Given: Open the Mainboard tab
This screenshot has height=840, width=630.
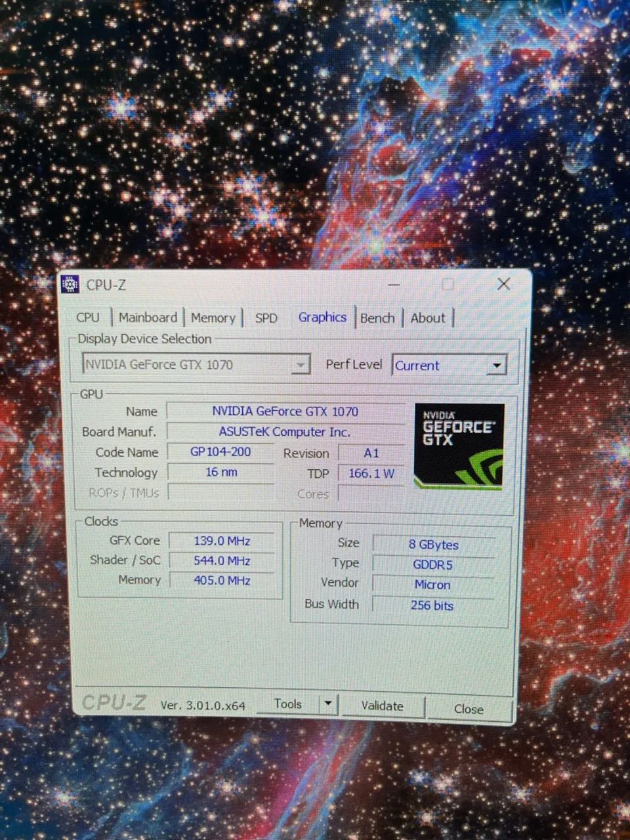Looking at the screenshot, I should click(x=148, y=318).
